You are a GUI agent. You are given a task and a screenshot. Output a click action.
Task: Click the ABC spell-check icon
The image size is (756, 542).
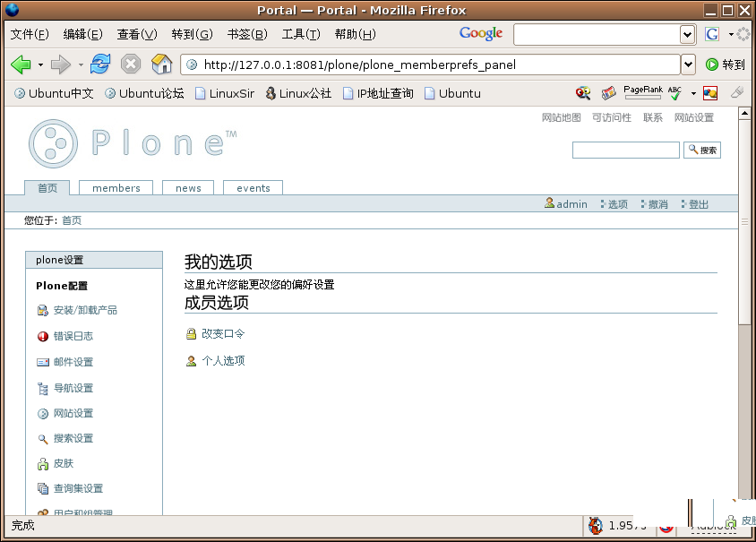(674, 93)
